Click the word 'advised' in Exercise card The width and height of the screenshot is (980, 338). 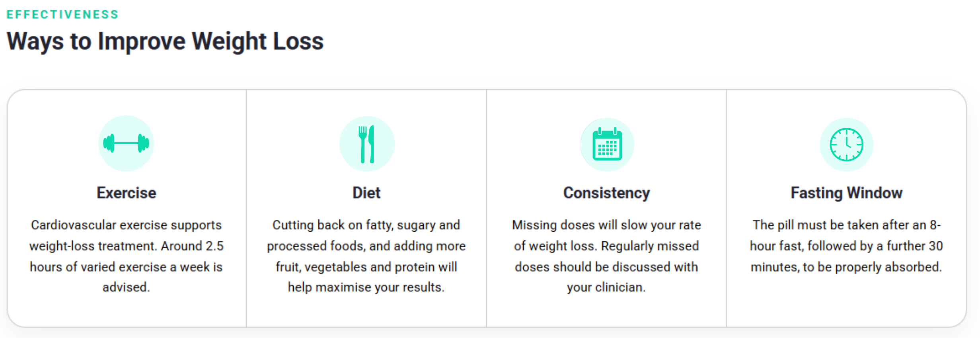pyautogui.click(x=125, y=287)
